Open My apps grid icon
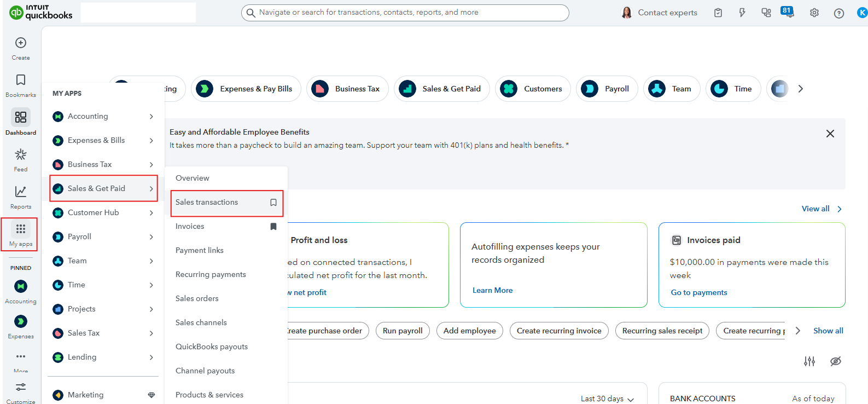868x404 pixels. [x=21, y=229]
